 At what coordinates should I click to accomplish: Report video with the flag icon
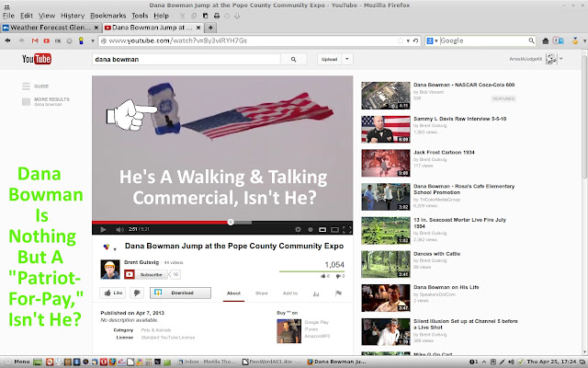coord(338,293)
